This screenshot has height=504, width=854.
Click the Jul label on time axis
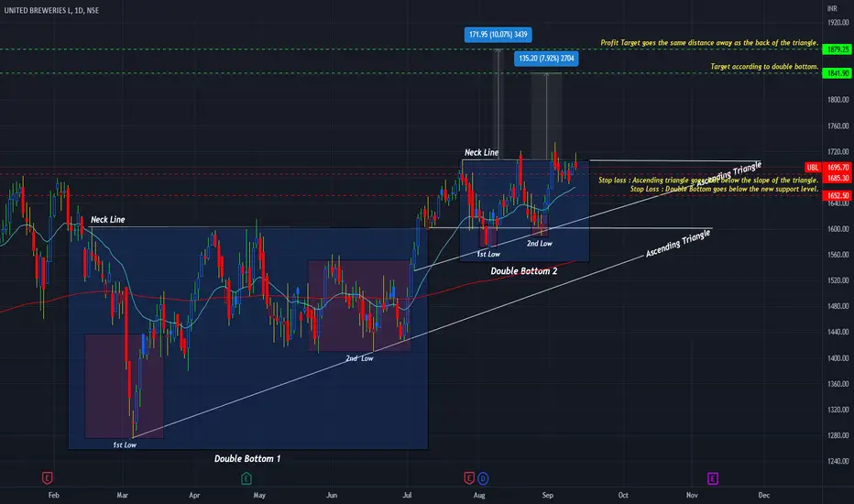[407, 495]
